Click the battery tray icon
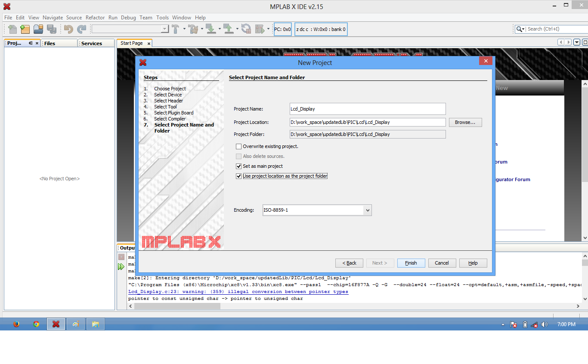 (525, 324)
